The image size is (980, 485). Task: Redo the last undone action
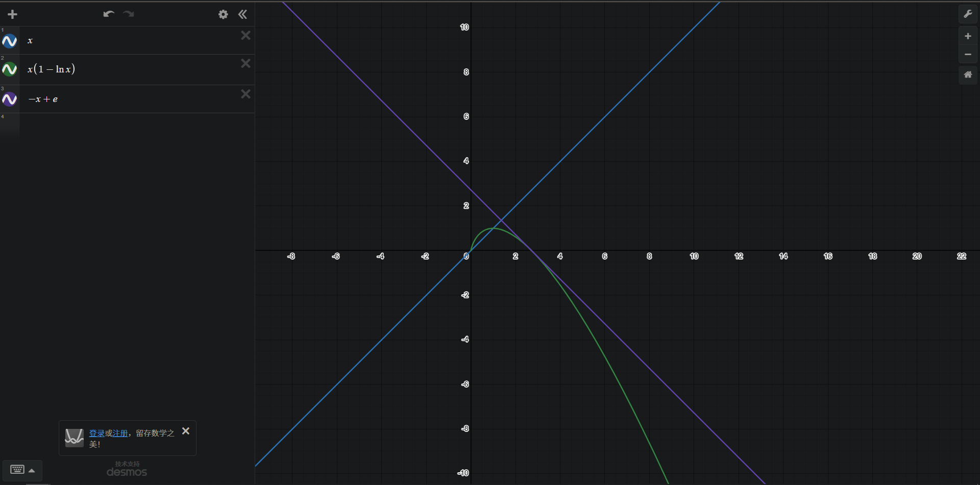coord(129,14)
